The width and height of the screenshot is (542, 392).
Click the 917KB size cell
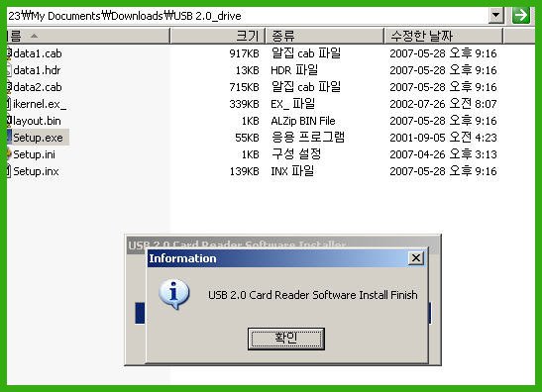244,53
